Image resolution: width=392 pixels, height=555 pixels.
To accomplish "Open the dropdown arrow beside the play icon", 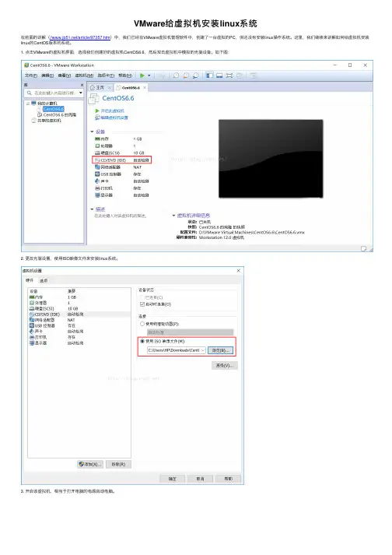I will tap(149, 76).
